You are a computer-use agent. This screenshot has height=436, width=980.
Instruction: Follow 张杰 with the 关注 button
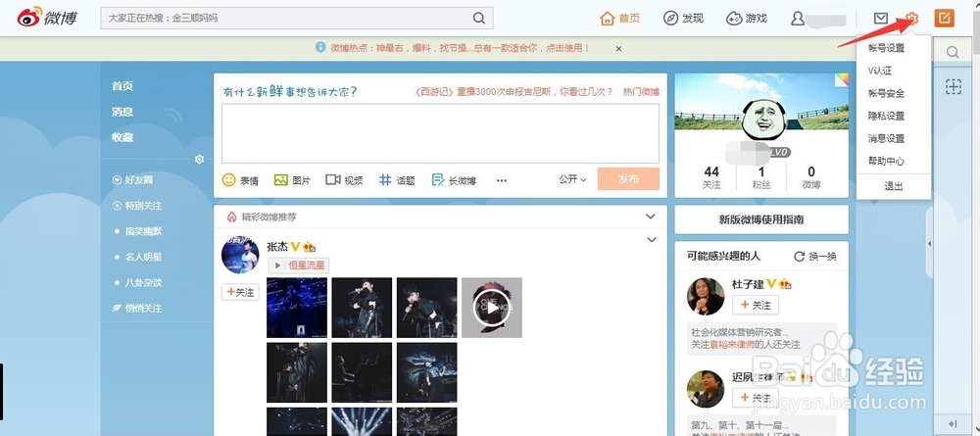tap(241, 292)
